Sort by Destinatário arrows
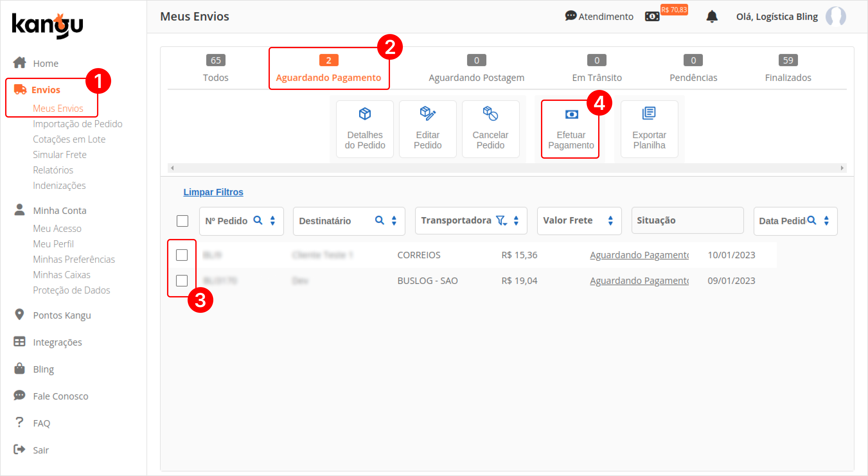868x476 pixels. pyautogui.click(x=394, y=221)
